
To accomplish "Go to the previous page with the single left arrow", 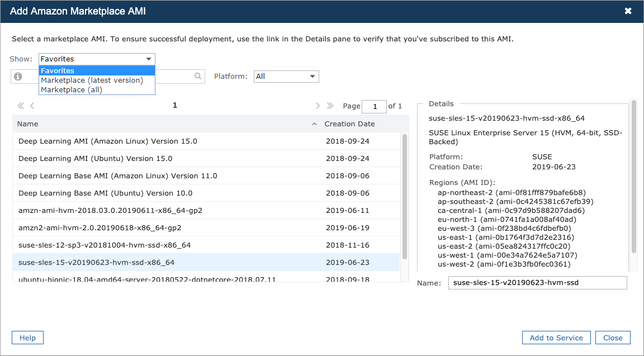I will pos(32,106).
